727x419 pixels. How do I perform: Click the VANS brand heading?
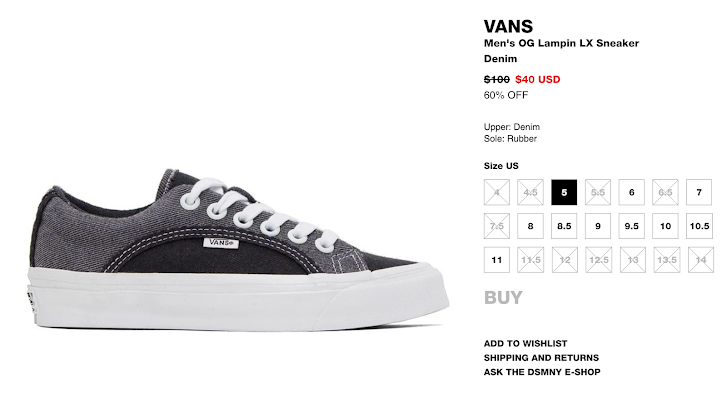(x=508, y=26)
